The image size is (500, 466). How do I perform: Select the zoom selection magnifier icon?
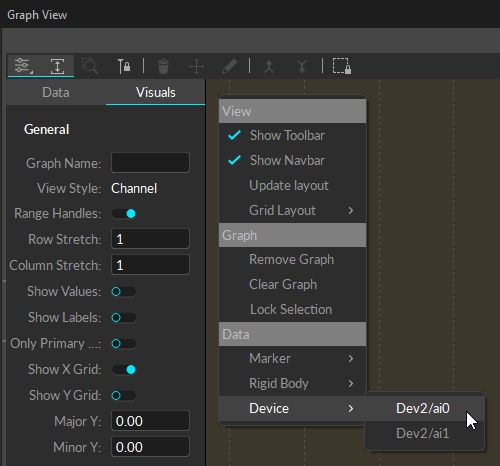90,66
